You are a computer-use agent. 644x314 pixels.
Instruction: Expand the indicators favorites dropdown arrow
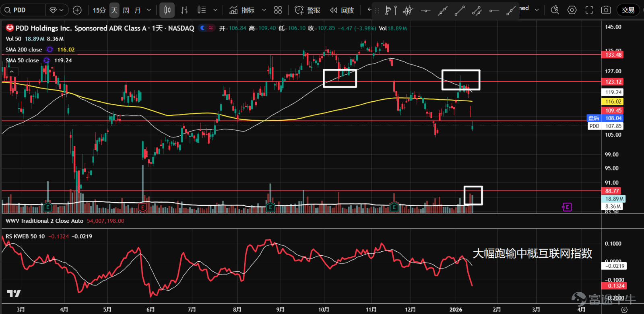(264, 10)
